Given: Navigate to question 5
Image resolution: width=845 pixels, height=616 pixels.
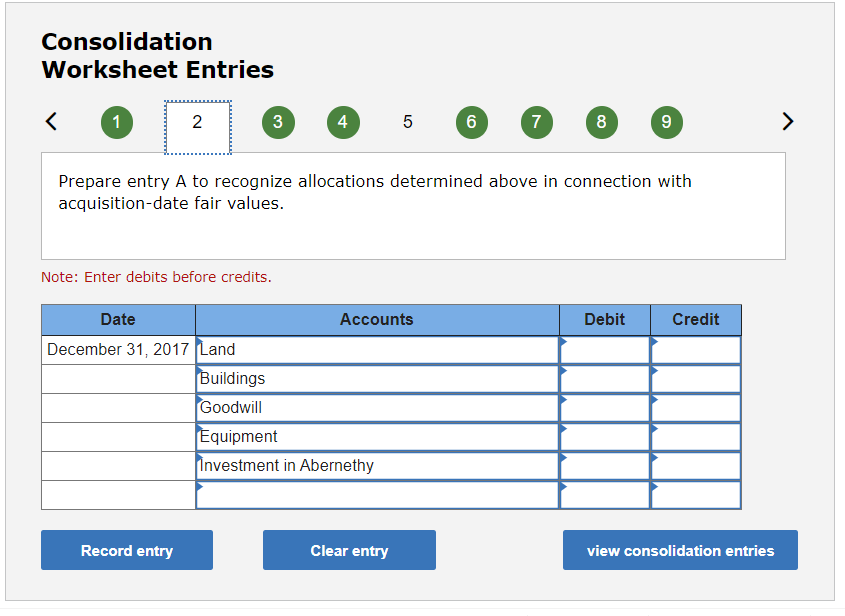Looking at the screenshot, I should click(407, 121).
